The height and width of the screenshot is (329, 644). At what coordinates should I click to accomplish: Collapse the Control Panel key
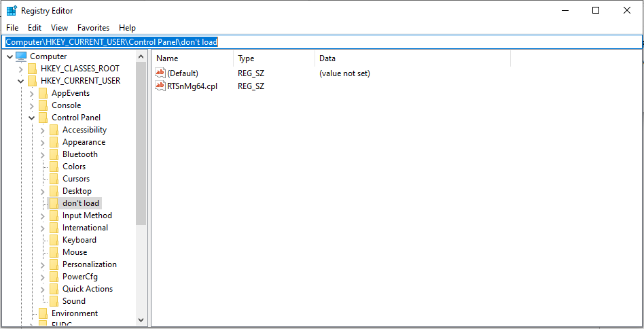[32, 118]
